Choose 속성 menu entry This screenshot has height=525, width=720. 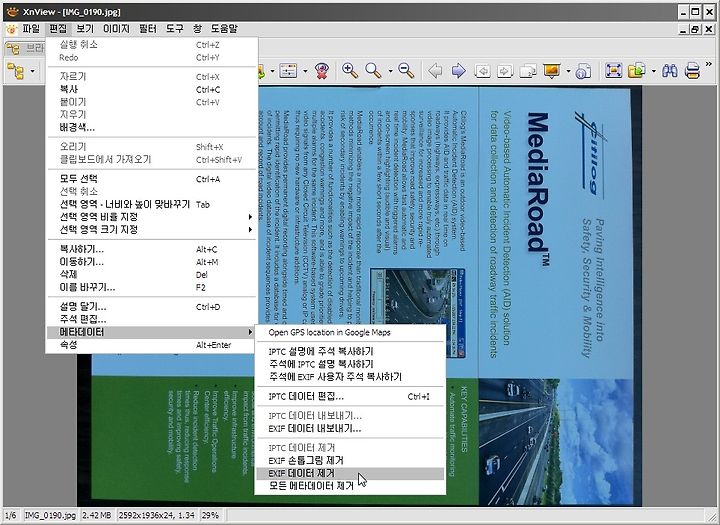click(152, 344)
